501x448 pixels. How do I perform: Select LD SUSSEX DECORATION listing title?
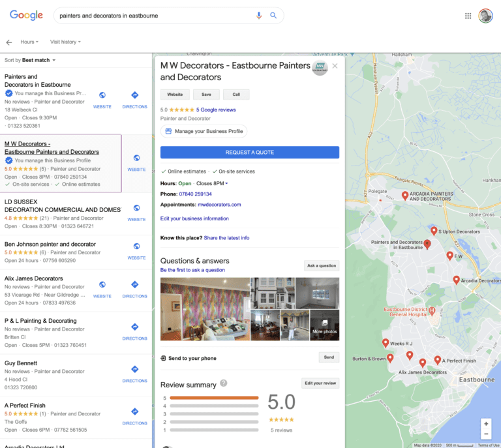coord(63,205)
